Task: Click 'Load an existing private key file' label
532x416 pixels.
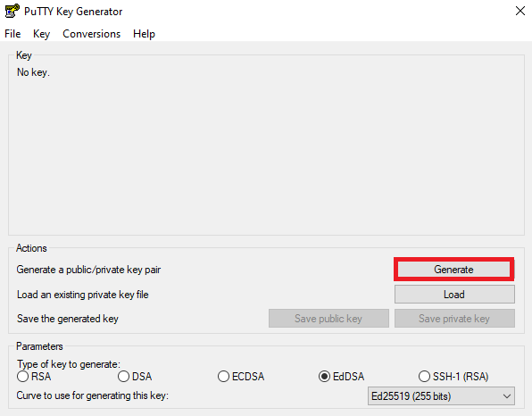Action: pyautogui.click(x=83, y=295)
